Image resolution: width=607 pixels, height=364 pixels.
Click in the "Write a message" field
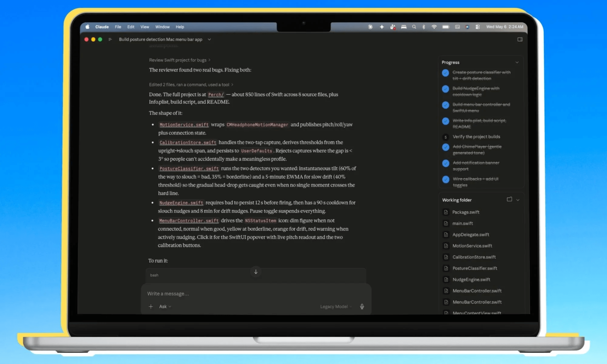pyautogui.click(x=256, y=294)
